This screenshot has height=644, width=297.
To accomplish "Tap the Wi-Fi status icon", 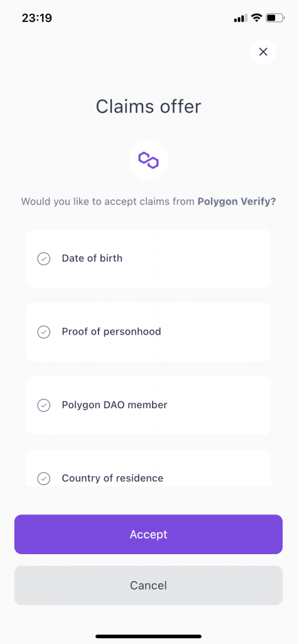I will [257, 18].
